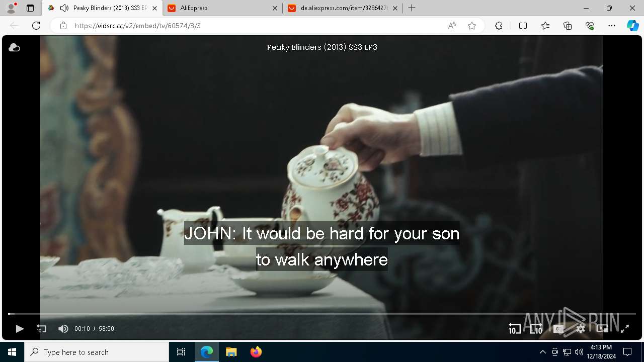Mute the video player volume
Image resolution: width=644 pixels, height=362 pixels.
coord(63,329)
